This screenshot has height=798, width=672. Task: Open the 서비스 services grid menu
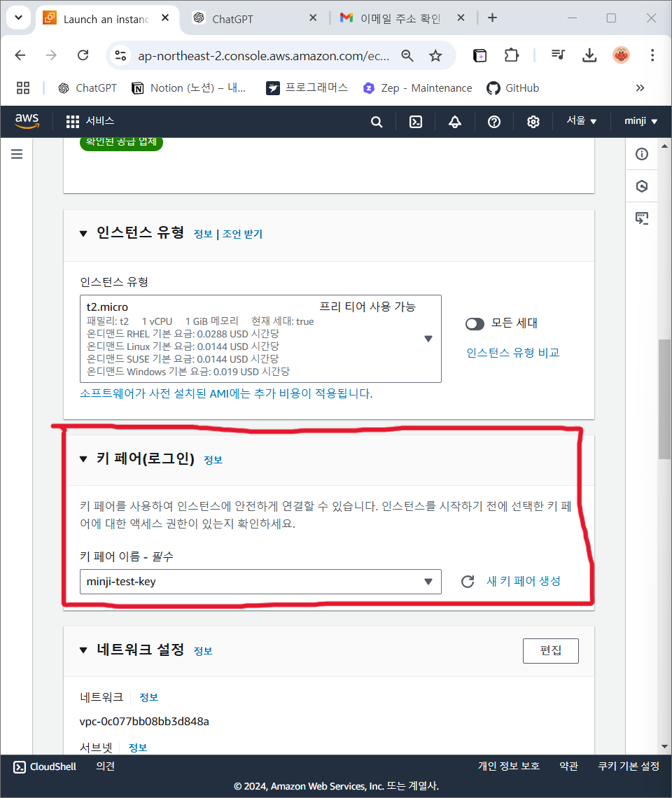coord(90,121)
